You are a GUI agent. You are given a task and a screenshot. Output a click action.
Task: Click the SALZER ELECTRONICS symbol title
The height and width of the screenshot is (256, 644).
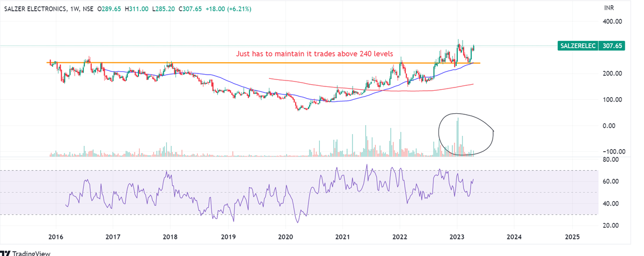(35, 10)
